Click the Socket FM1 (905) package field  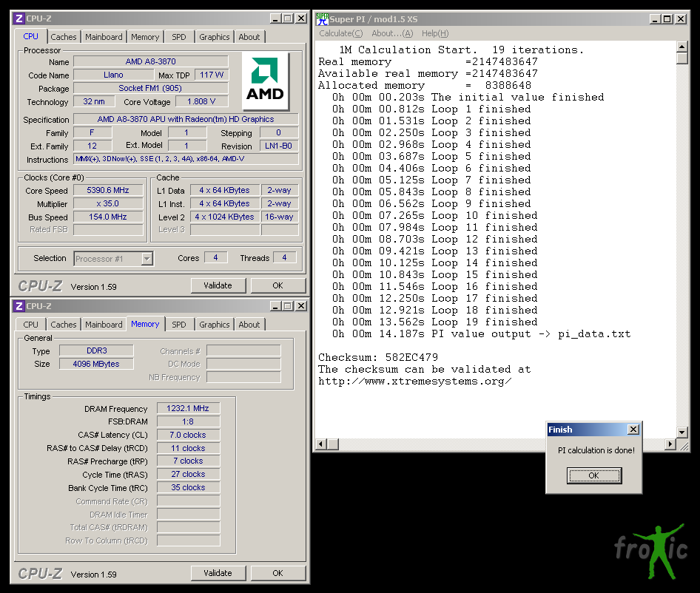[x=151, y=88]
